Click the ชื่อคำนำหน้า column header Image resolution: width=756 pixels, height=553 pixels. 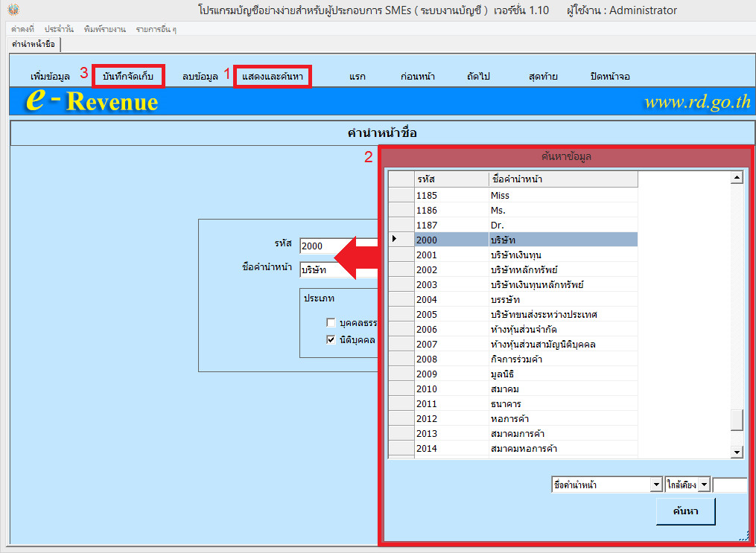tap(563, 179)
